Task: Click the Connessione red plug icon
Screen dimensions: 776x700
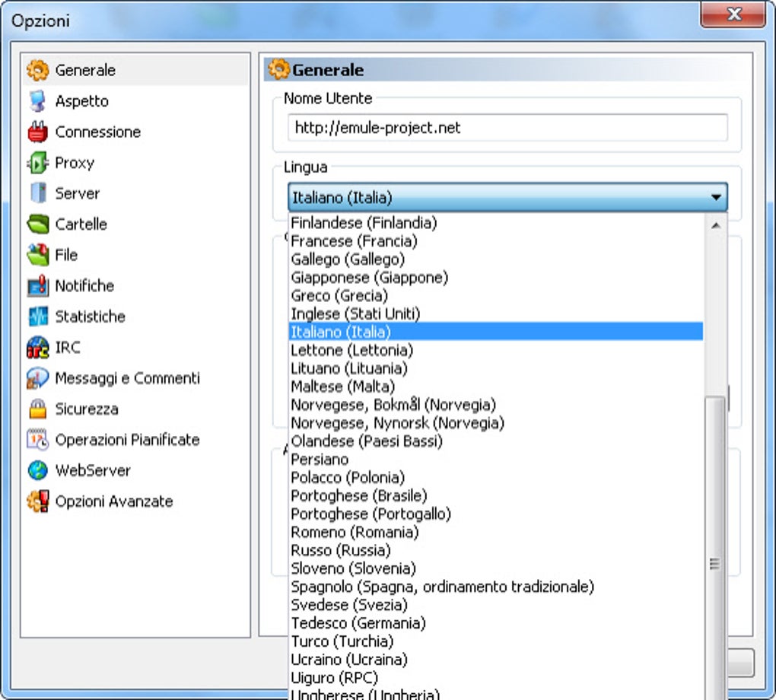Action: [x=37, y=132]
